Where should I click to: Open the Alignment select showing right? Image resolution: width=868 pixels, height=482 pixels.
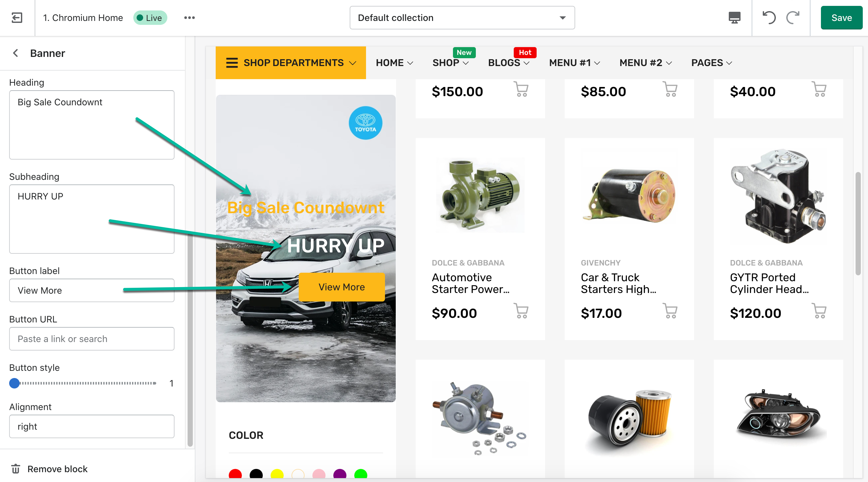coord(92,426)
